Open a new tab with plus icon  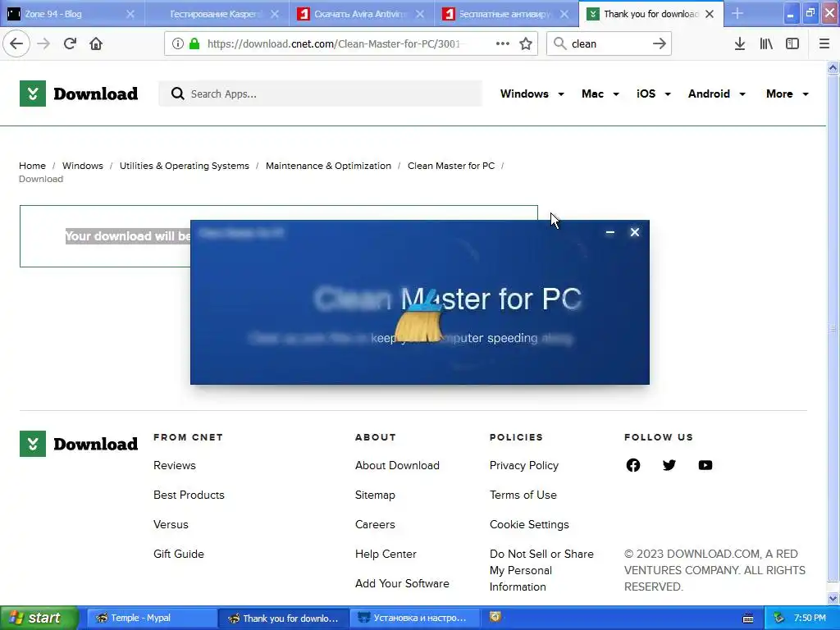(737, 13)
